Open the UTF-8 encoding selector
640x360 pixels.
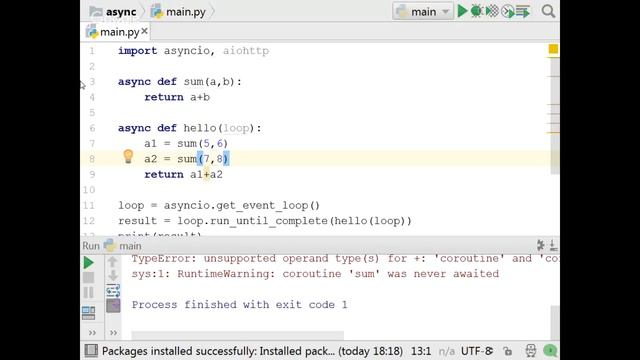[x=477, y=351]
